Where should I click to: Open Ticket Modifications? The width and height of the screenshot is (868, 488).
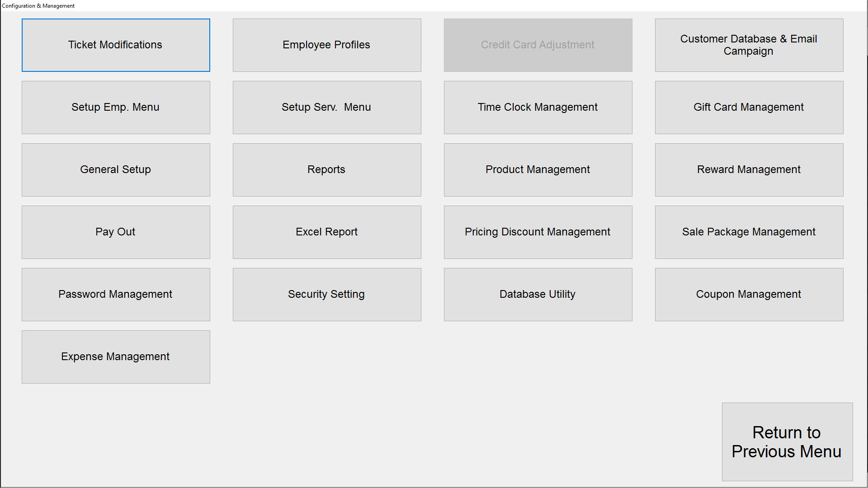pos(116,45)
